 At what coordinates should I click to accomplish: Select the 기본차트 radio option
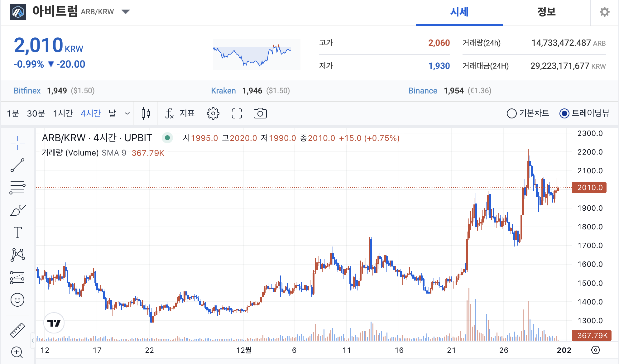point(511,113)
